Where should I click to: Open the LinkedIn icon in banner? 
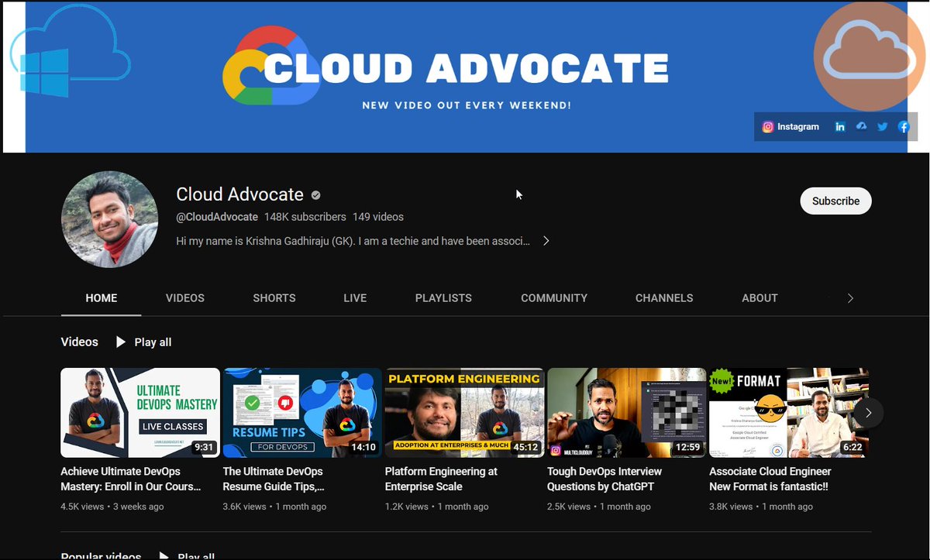[840, 127]
